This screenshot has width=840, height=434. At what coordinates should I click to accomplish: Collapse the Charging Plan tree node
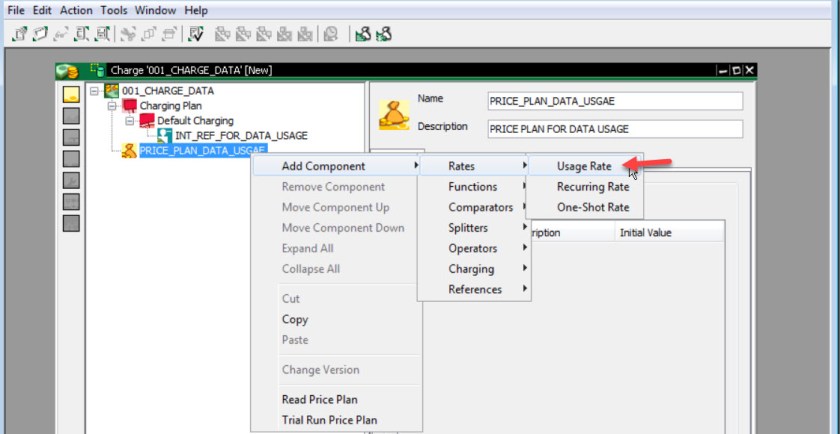112,106
